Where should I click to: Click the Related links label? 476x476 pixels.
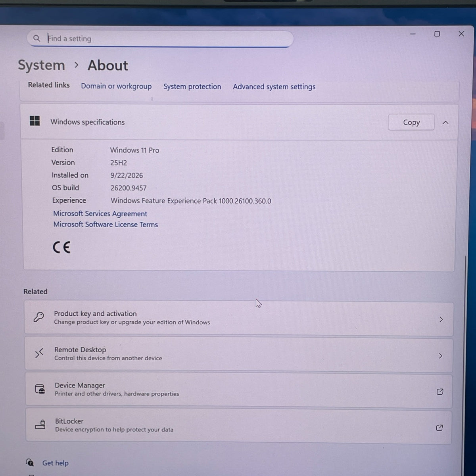pos(49,85)
